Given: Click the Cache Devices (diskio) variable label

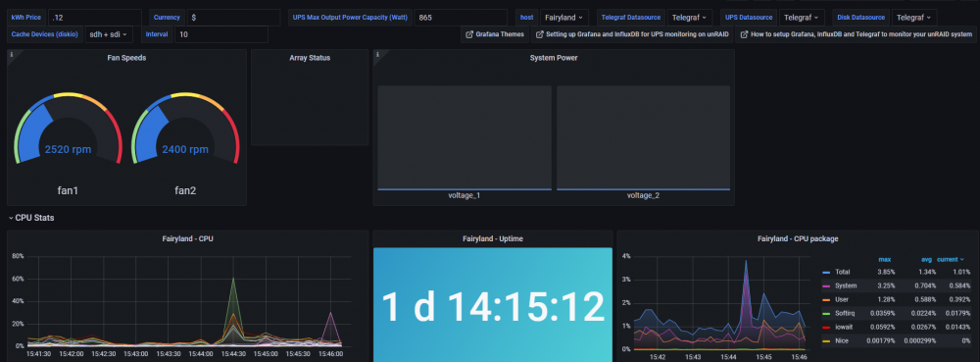Looking at the screenshot, I should [45, 34].
